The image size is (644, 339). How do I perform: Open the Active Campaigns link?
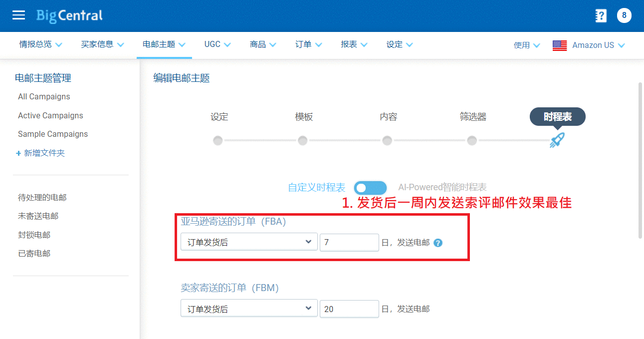[x=50, y=115]
